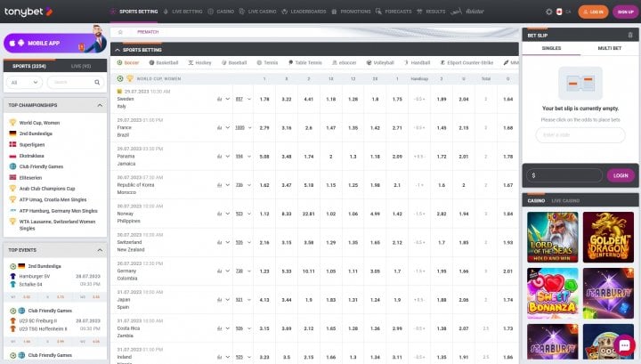Open the live chat bubble icon
The image size is (641, 364).
pyautogui.click(x=624, y=345)
